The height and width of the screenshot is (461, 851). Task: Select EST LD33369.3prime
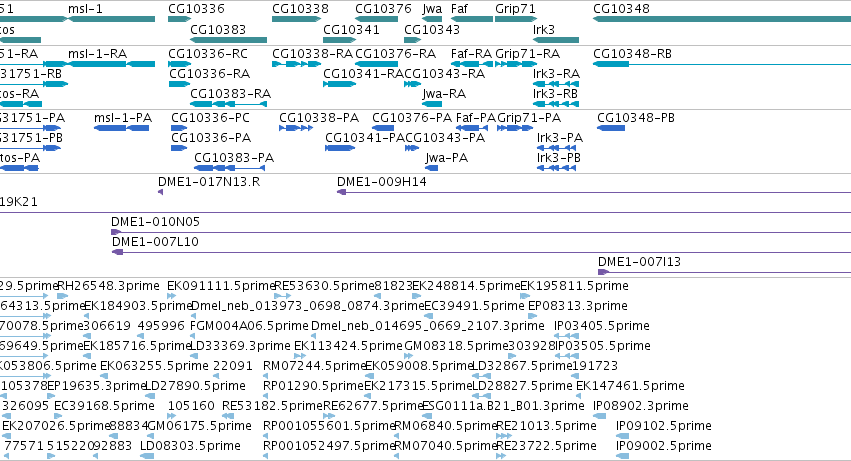[x=192, y=356]
